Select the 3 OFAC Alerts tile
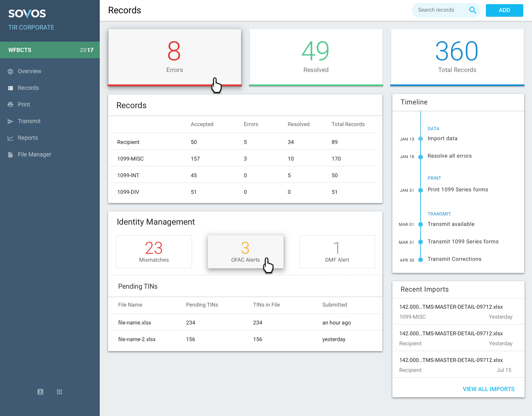 pos(245,252)
